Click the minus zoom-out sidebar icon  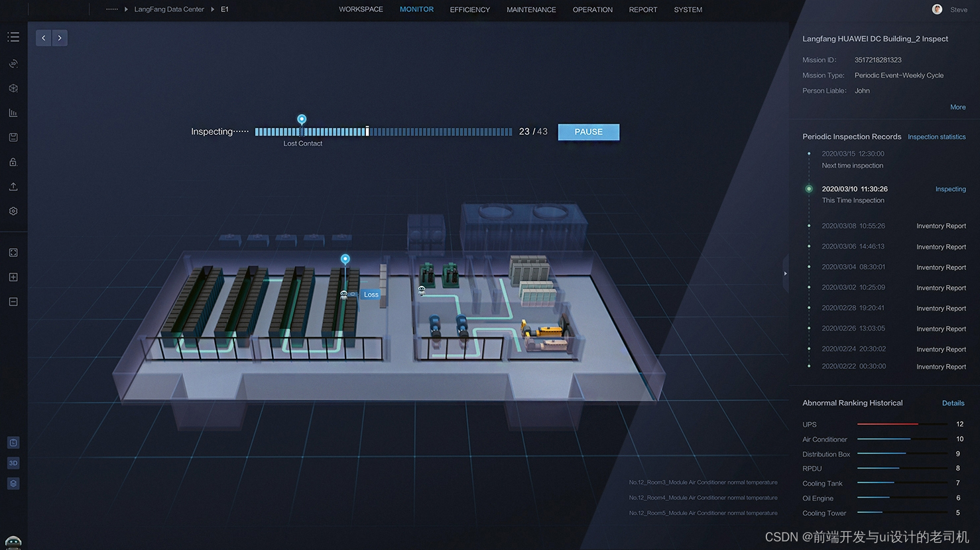[13, 302]
